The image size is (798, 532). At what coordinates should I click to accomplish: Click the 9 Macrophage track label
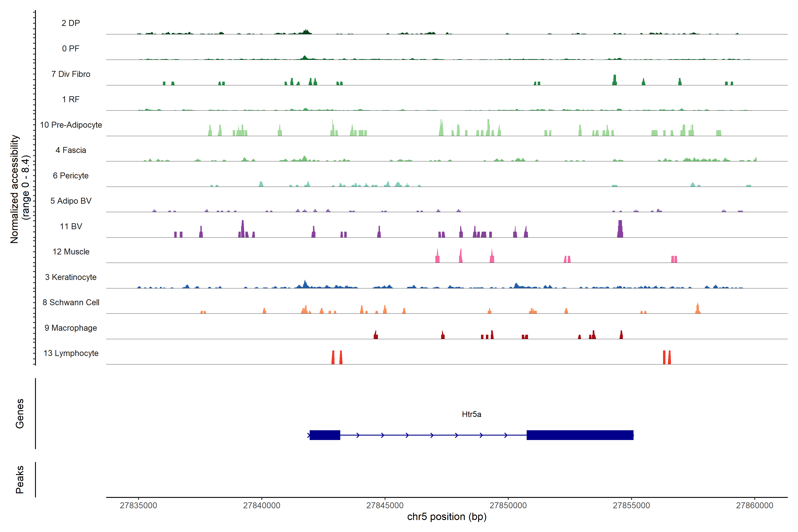tap(71, 328)
